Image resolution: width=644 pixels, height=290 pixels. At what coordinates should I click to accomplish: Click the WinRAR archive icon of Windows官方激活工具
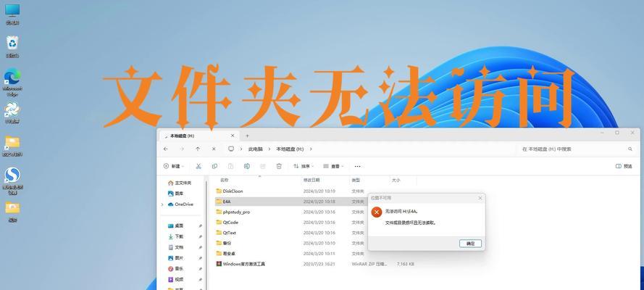coord(219,264)
